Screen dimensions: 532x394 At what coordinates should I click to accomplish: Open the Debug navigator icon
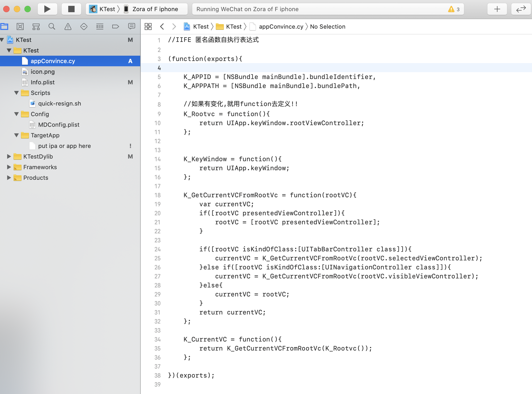(100, 27)
